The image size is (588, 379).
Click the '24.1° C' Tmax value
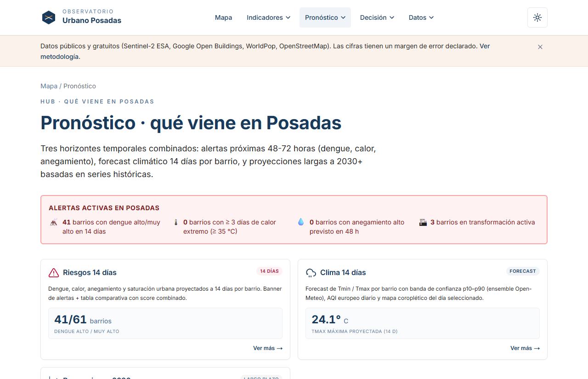coord(330,320)
